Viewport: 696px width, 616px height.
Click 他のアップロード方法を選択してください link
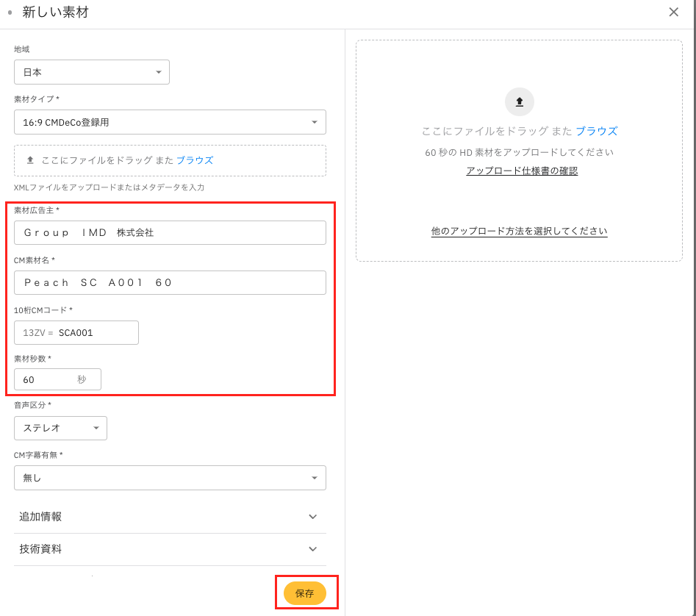point(519,231)
